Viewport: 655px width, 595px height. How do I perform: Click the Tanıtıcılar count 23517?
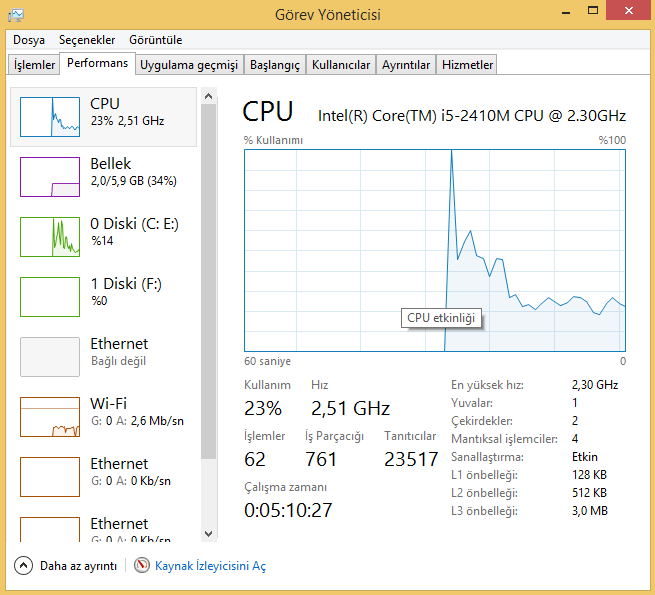(x=411, y=460)
